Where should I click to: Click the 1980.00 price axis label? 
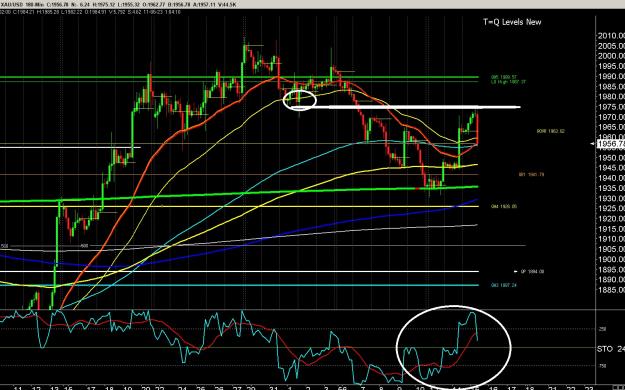[611, 97]
